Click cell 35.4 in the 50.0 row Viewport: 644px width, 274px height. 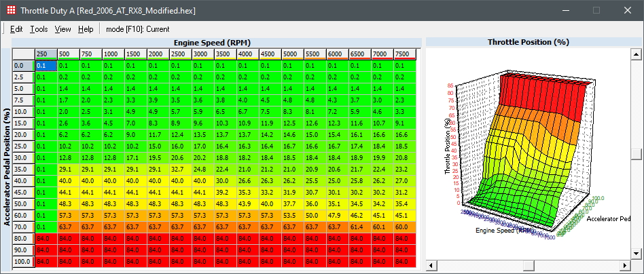coord(405,204)
